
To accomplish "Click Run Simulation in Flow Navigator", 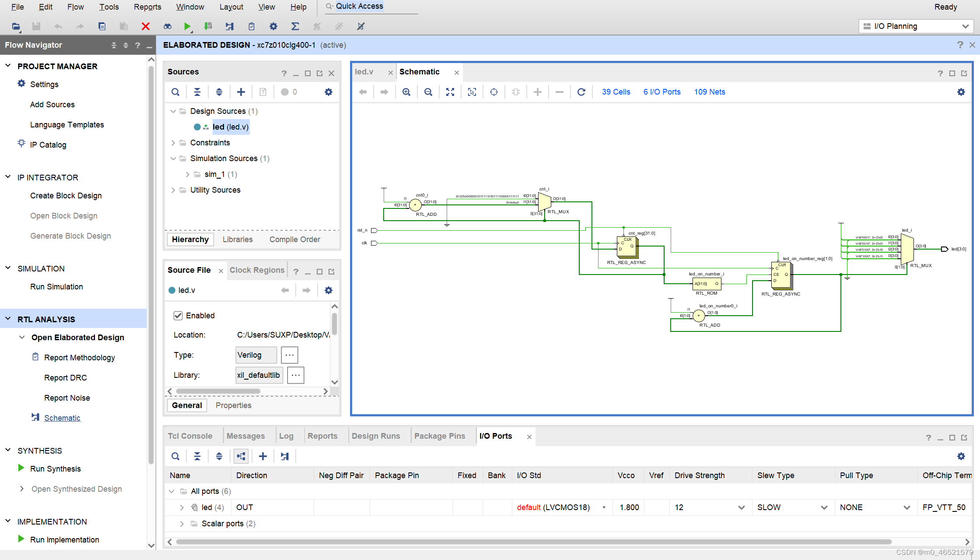I will pyautogui.click(x=56, y=287).
